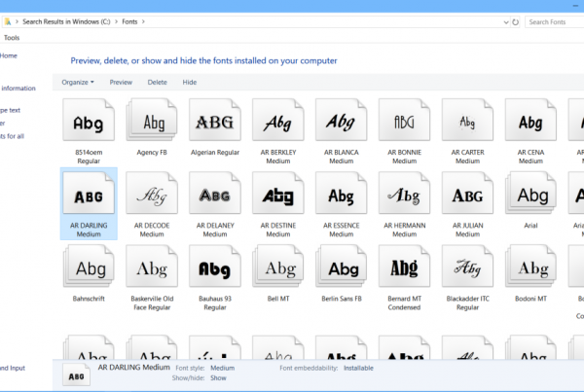Select the Bauhaus 93 Regular font icon
584x392 pixels.
pyautogui.click(x=215, y=266)
